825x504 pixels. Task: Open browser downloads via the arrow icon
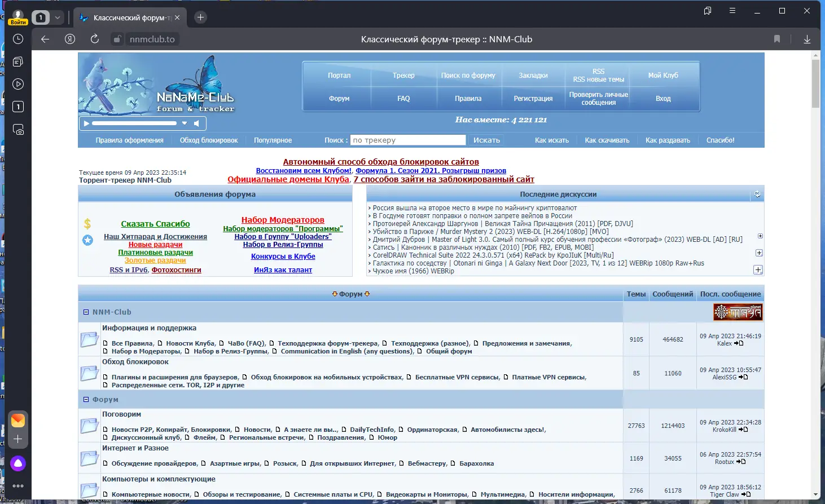coord(807,39)
